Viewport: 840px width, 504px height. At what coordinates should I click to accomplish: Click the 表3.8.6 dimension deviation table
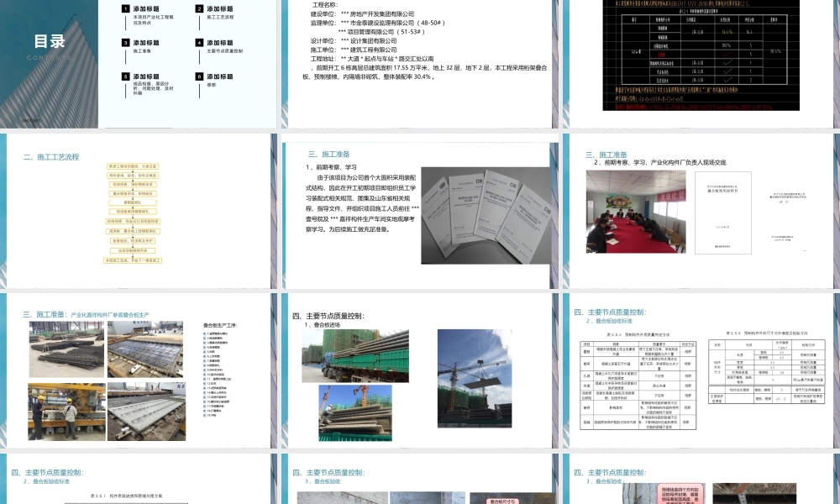[767, 372]
